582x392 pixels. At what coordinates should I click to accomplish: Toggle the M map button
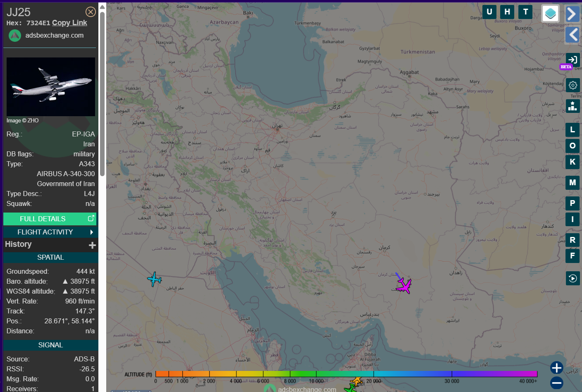[572, 182]
